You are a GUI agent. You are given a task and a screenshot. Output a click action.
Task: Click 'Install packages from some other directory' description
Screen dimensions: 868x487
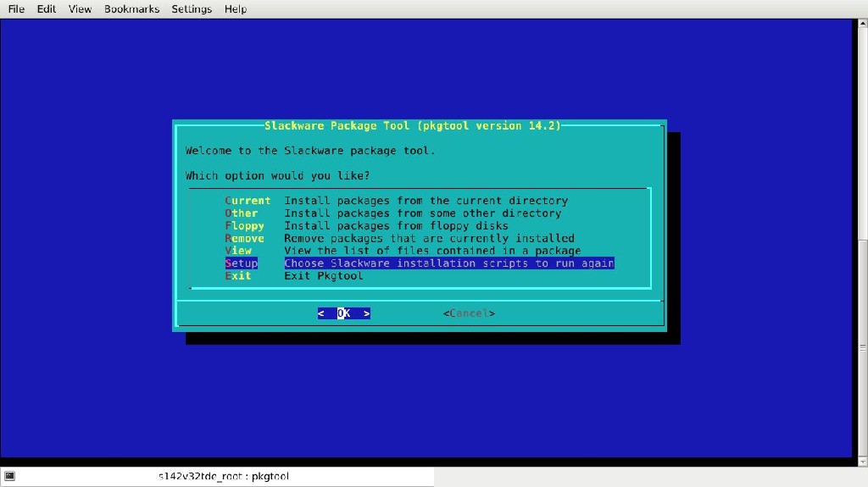tap(423, 213)
